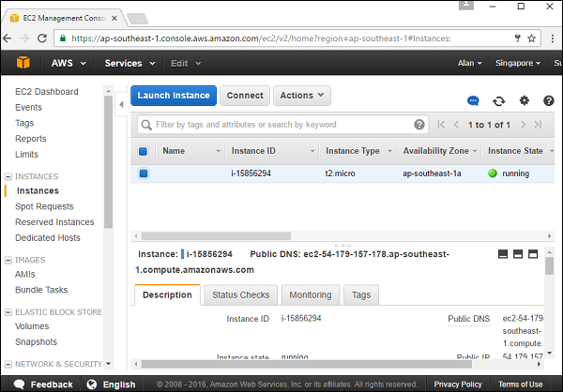This screenshot has height=392, width=563.
Task: Go to last page of results
Action: pyautogui.click(x=538, y=125)
